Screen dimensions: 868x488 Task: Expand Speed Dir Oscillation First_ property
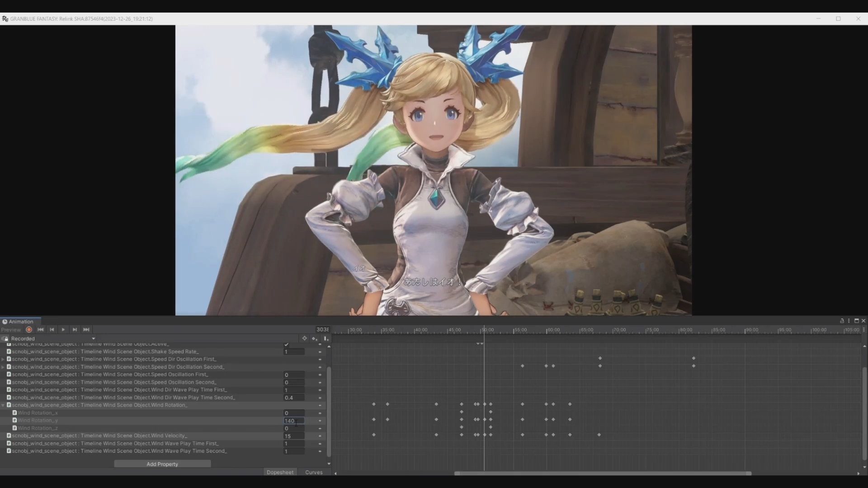coord(3,359)
